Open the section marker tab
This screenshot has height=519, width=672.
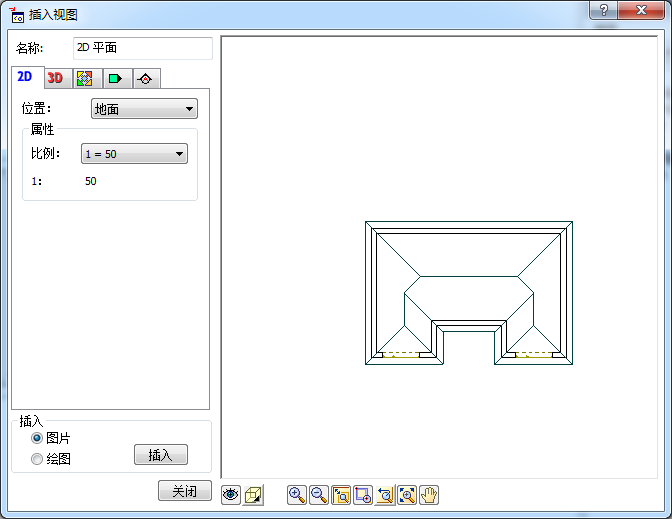pyautogui.click(x=147, y=78)
